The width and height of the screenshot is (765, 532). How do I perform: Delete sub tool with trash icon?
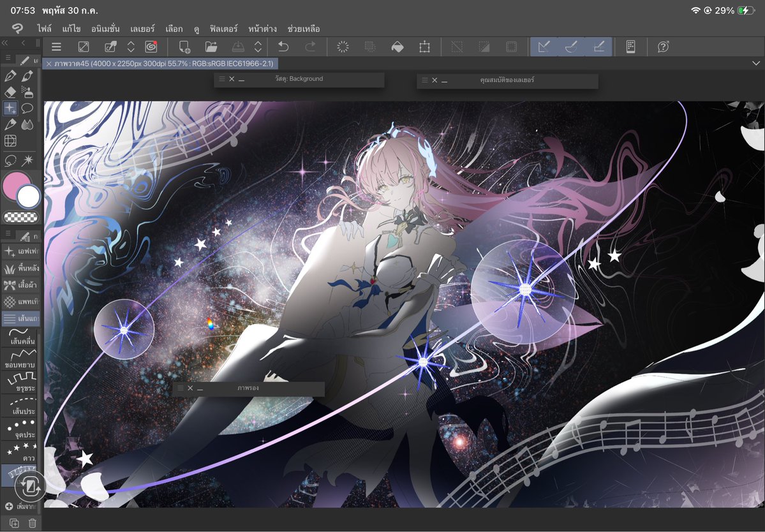pyautogui.click(x=32, y=523)
